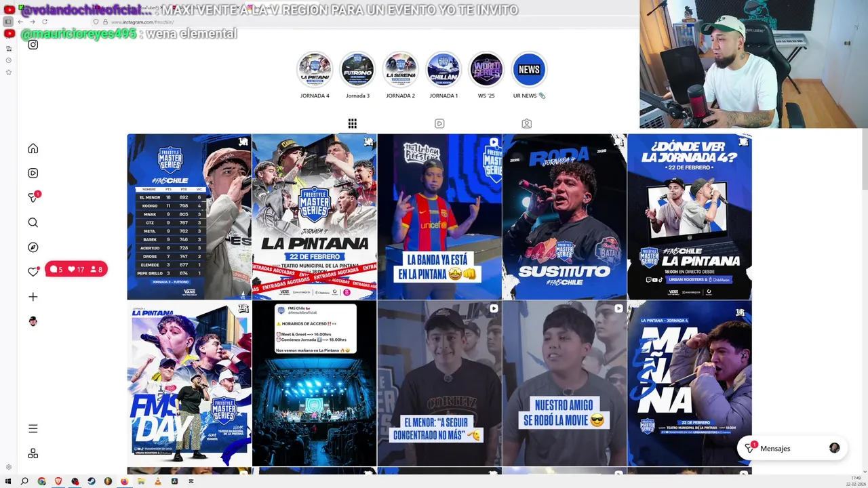This screenshot has height=488, width=868.
Task: Open profile avatar in Instagram sidebar
Action: [x=33, y=321]
